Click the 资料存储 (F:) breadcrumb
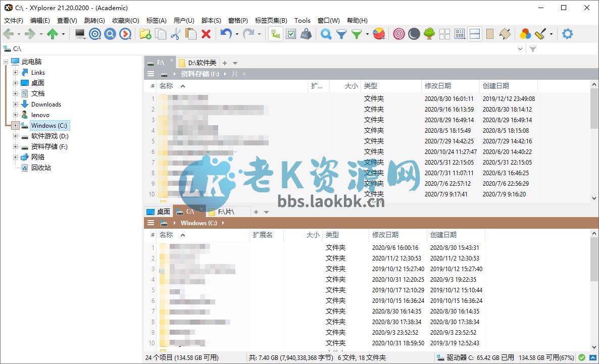This screenshot has width=599, height=364. click(200, 74)
